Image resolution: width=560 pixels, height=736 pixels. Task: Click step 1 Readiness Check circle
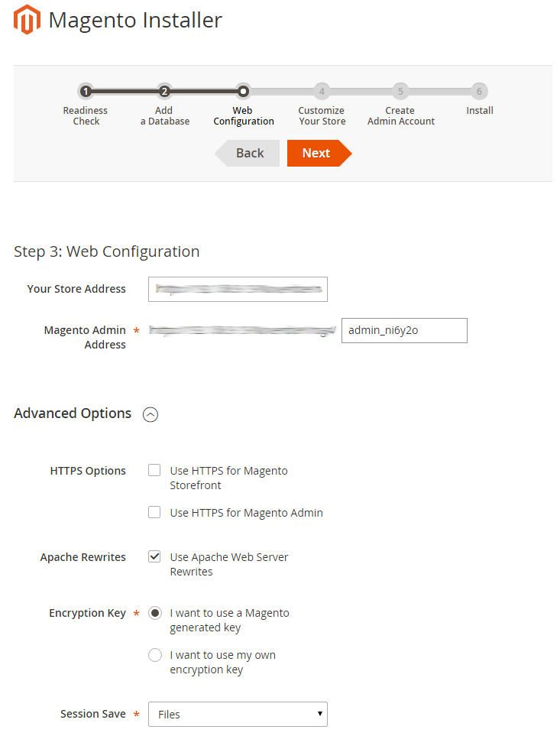pos(86,91)
